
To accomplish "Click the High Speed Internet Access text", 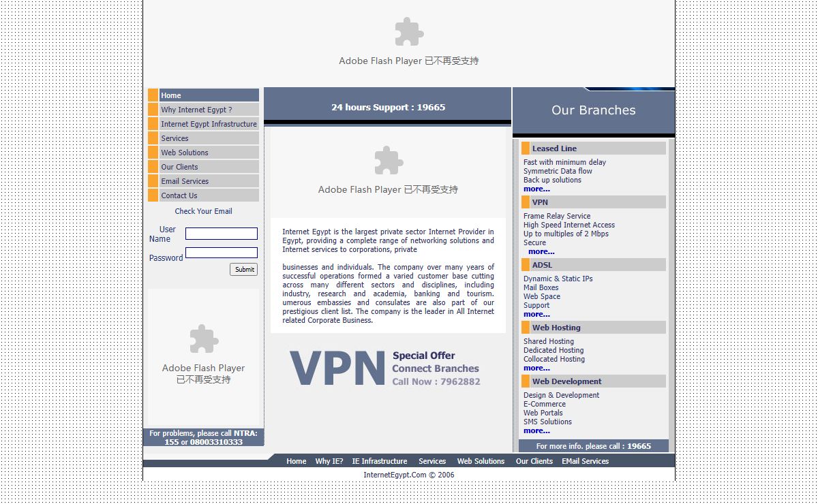I will click(569, 225).
